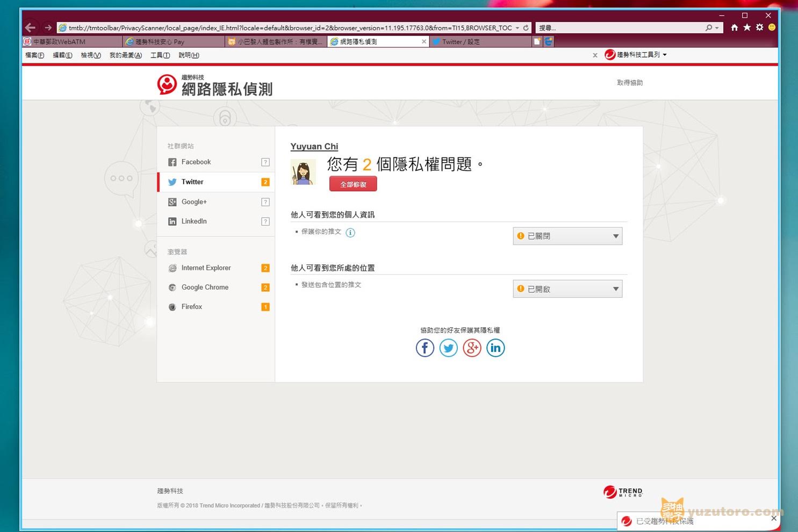Image resolution: width=798 pixels, height=532 pixels.
Task: Share via the Facebook circle icon
Action: (425, 348)
